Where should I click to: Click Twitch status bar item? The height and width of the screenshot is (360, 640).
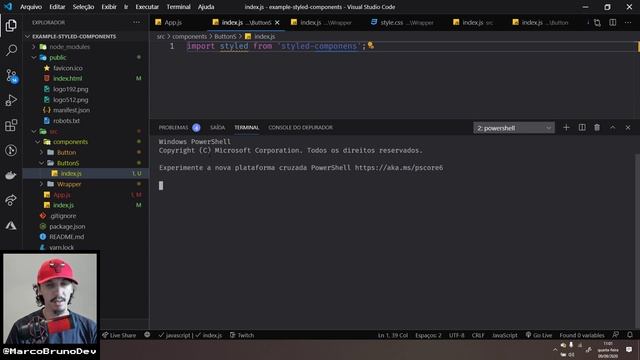[x=242, y=335]
